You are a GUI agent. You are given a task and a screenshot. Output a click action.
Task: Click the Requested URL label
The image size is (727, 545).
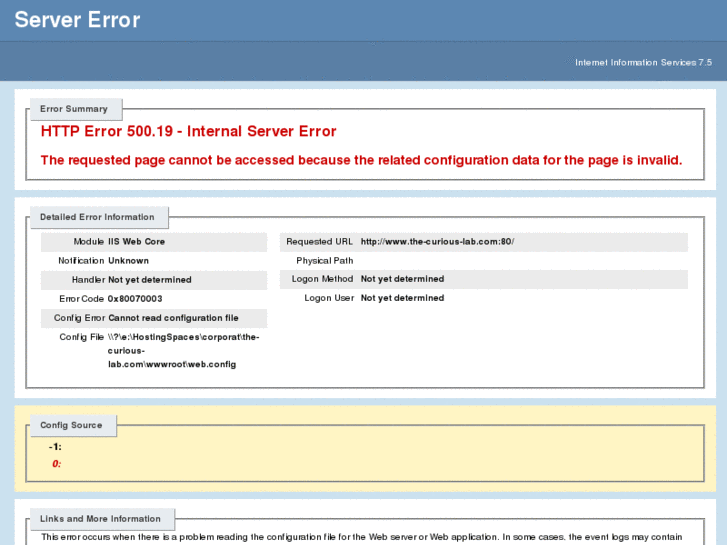(x=319, y=242)
